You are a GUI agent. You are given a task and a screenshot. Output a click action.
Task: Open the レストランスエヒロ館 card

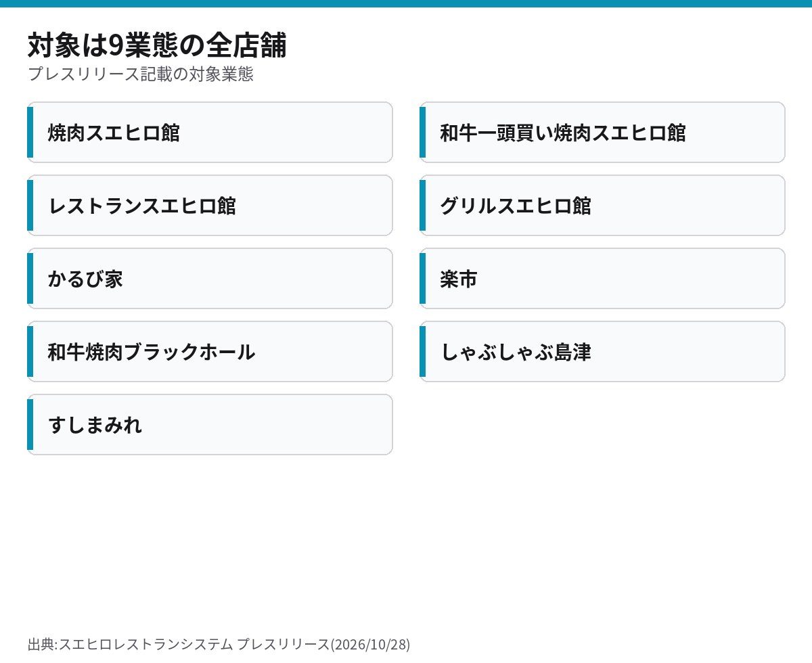(210, 206)
